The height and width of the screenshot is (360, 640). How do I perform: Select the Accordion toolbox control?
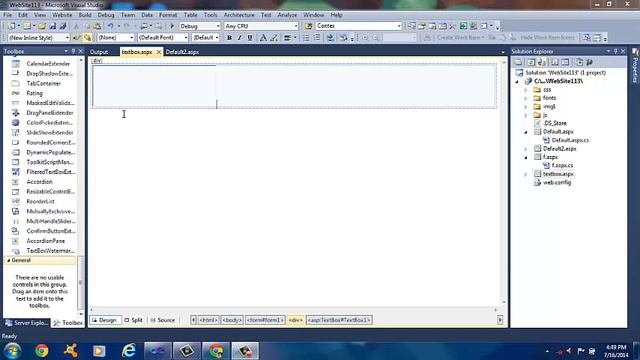(x=40, y=182)
